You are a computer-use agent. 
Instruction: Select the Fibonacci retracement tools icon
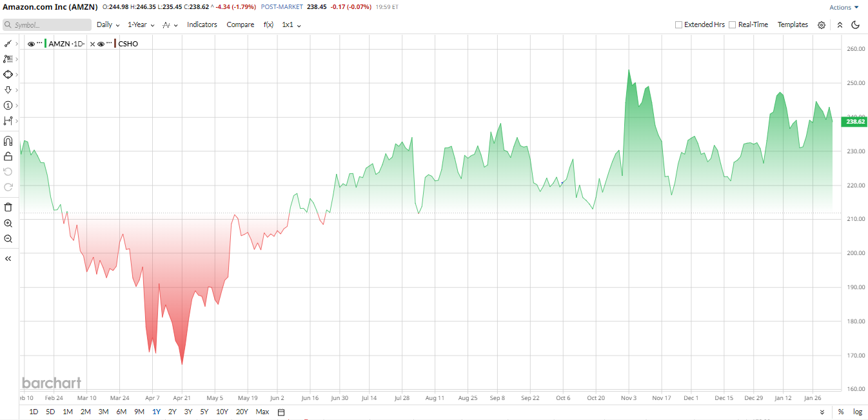tap(8, 59)
